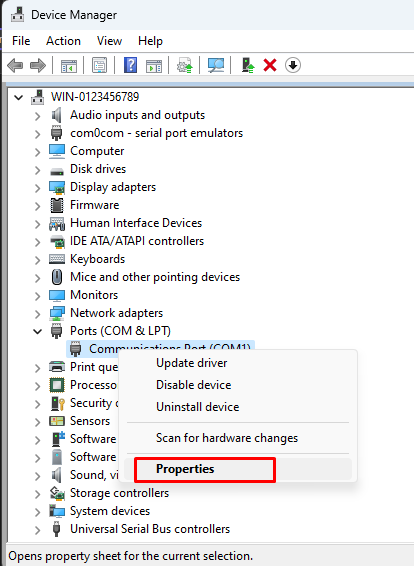This screenshot has width=414, height=566.
Task: Click the show/hide console tree icon
Action: pyautogui.click(x=69, y=66)
